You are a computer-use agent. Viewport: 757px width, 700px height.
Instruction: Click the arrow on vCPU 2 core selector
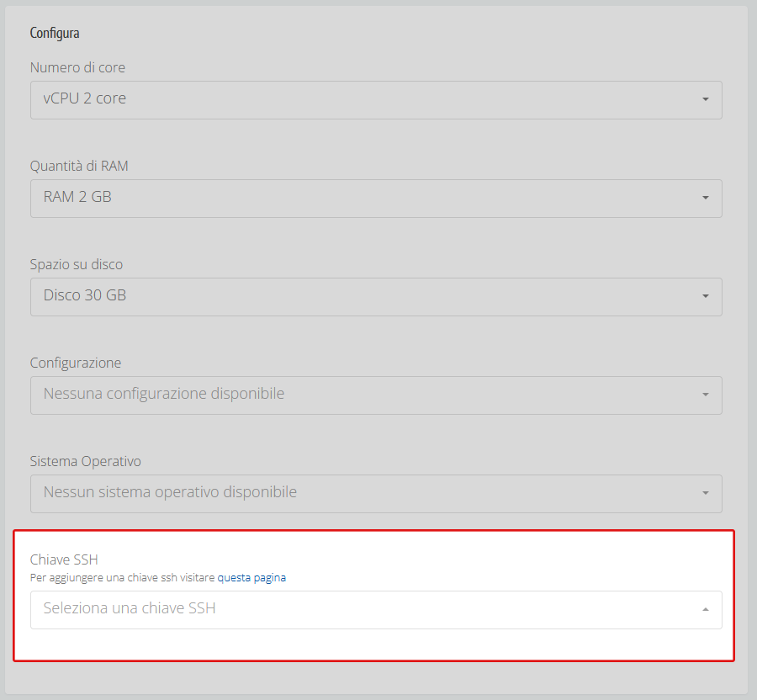tap(706, 99)
